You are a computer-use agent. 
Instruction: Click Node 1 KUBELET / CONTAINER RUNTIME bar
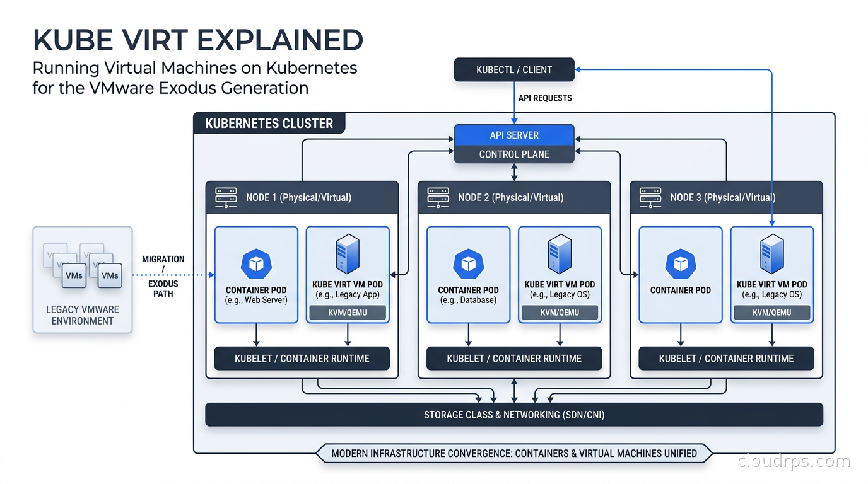pos(302,359)
